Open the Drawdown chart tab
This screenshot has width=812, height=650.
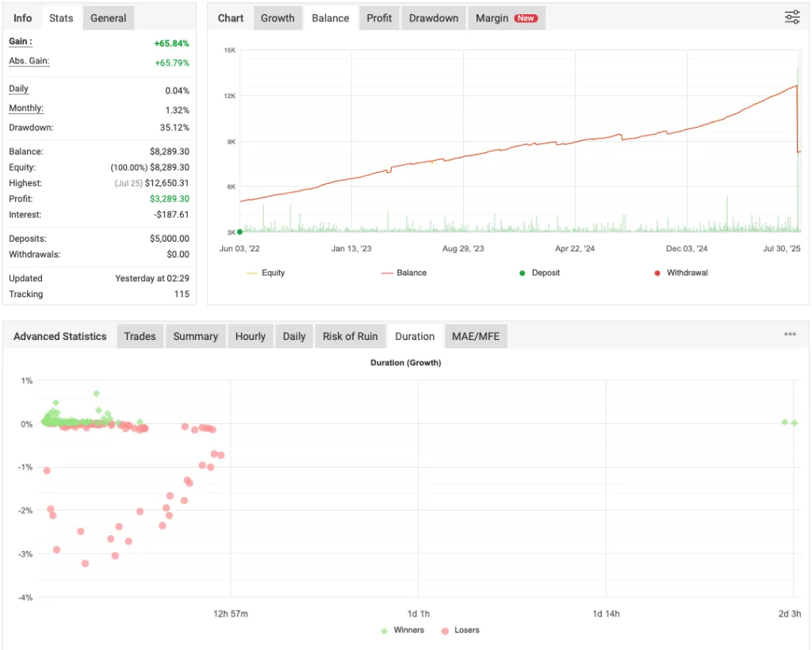click(433, 17)
